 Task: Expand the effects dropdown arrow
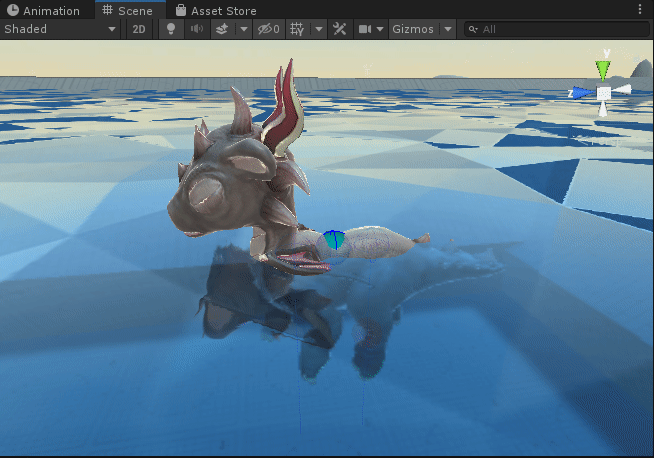[x=243, y=29]
